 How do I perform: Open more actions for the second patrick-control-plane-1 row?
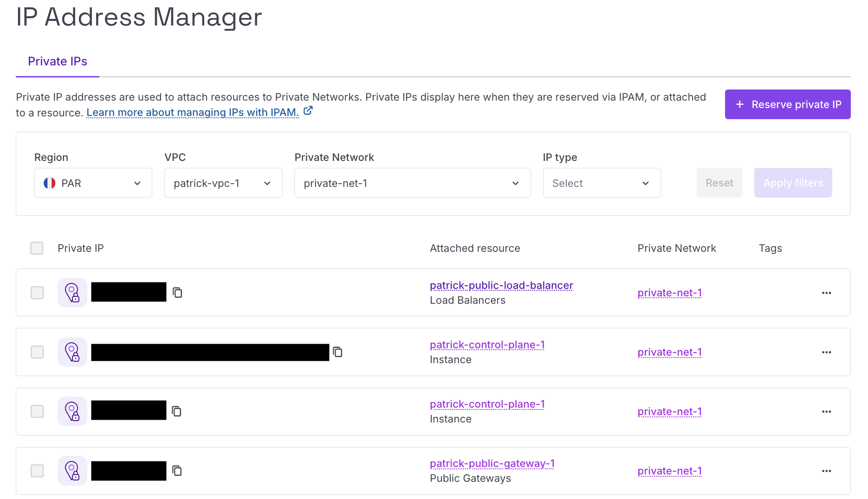pos(826,411)
